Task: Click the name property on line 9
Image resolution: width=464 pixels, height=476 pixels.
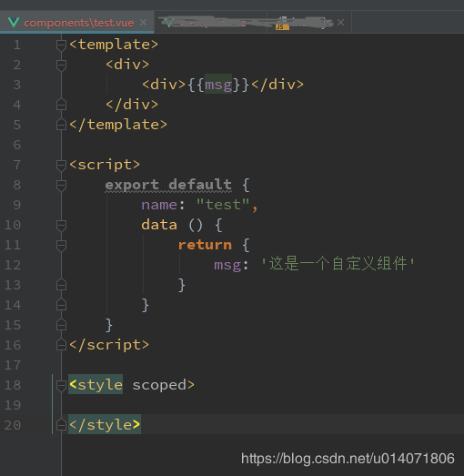Action: [x=159, y=205]
